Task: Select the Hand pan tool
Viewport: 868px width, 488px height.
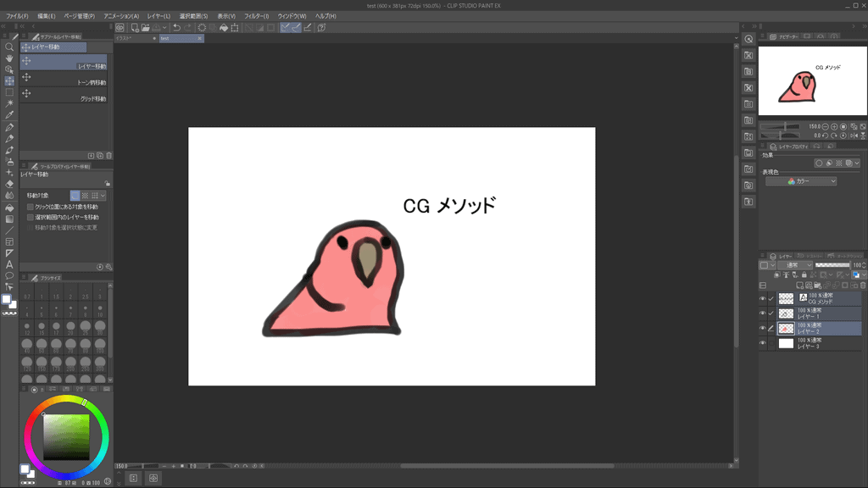Action: point(9,58)
